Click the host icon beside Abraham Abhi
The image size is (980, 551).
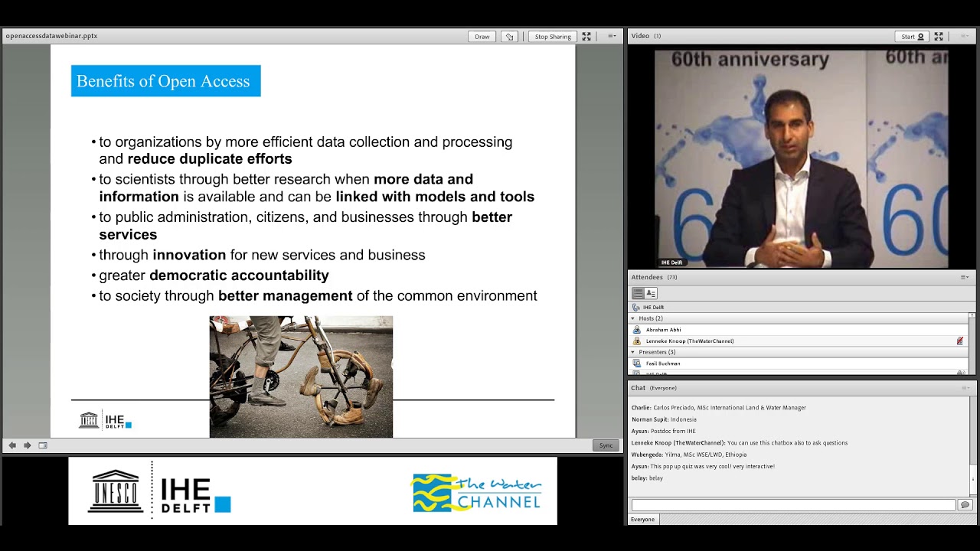point(636,330)
